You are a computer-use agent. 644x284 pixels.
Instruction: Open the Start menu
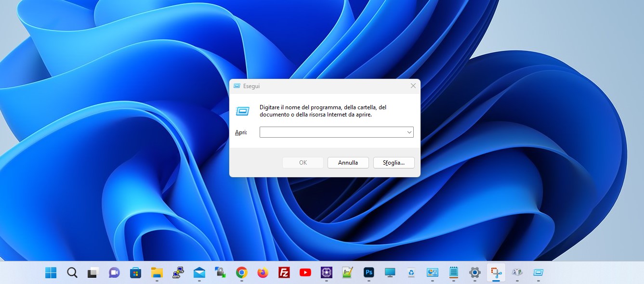(x=50, y=272)
